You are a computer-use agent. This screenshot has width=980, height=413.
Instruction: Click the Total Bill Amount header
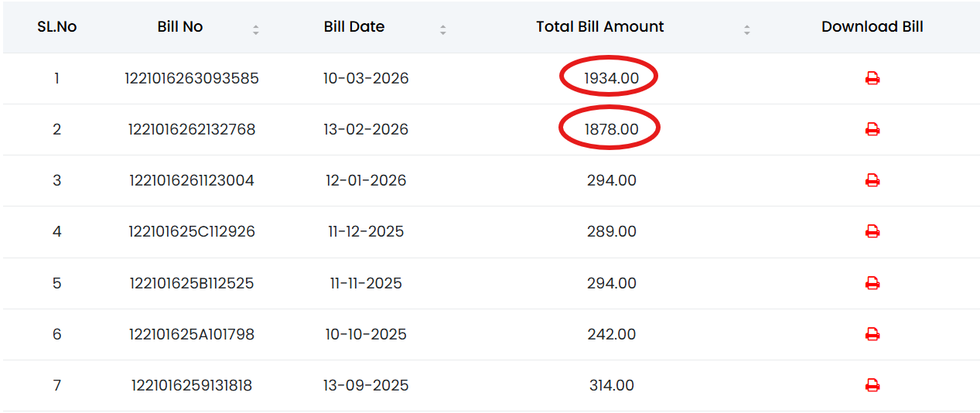tap(600, 26)
